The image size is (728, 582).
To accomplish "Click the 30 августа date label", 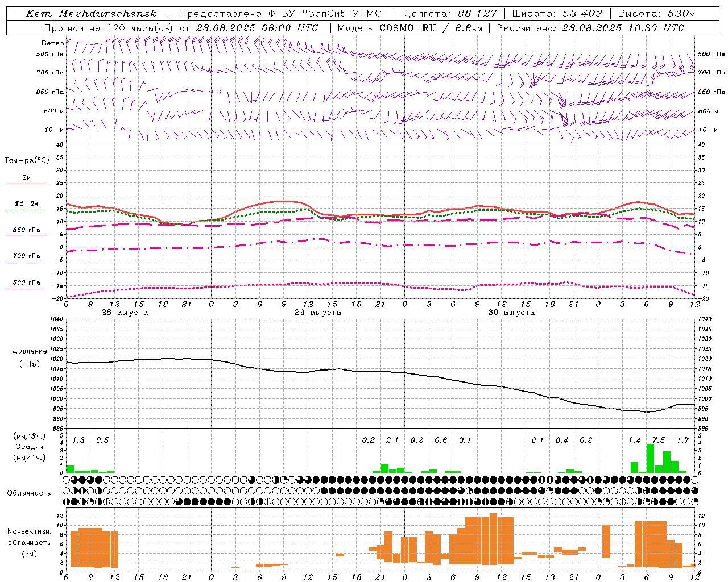I will pyautogui.click(x=511, y=313).
